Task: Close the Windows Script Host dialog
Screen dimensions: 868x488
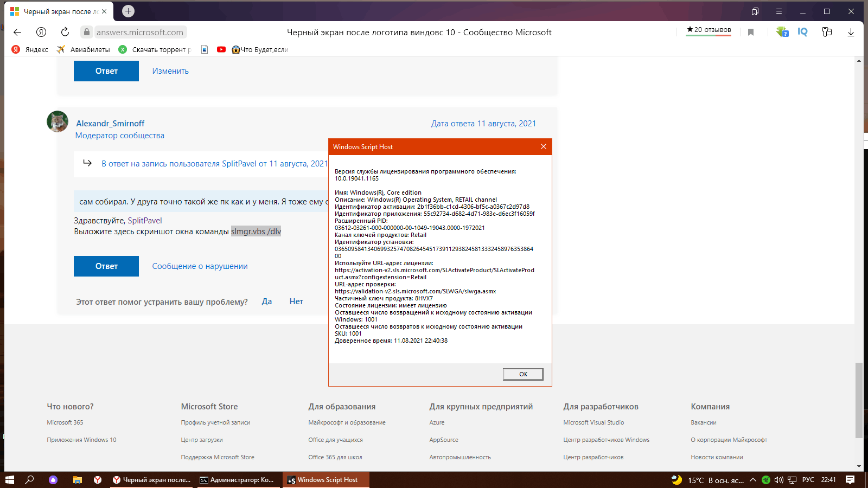Action: 544,147
